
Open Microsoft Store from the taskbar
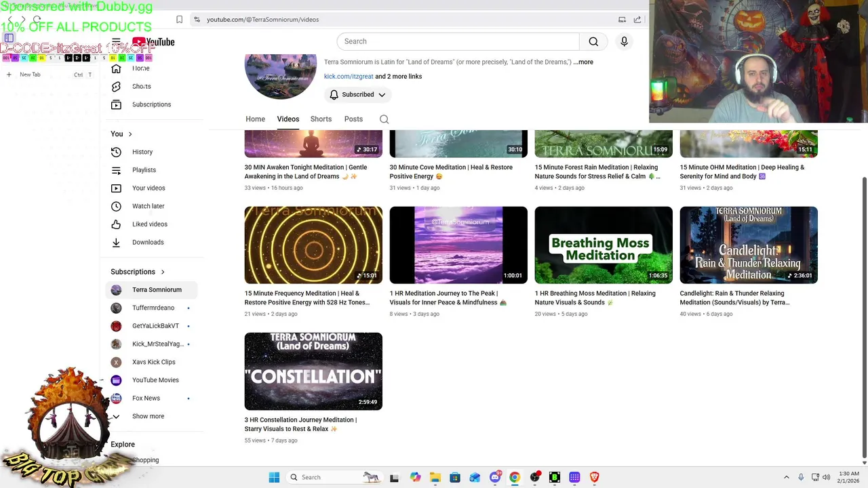(455, 477)
